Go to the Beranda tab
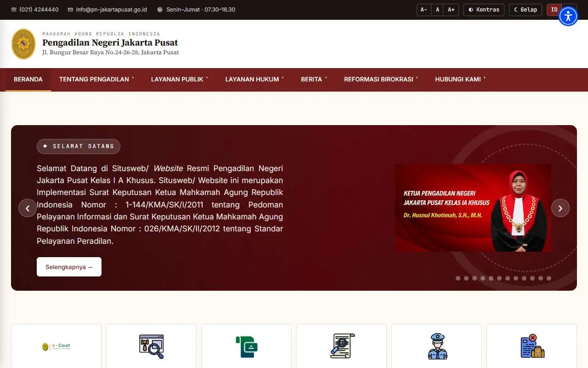 [x=28, y=79]
